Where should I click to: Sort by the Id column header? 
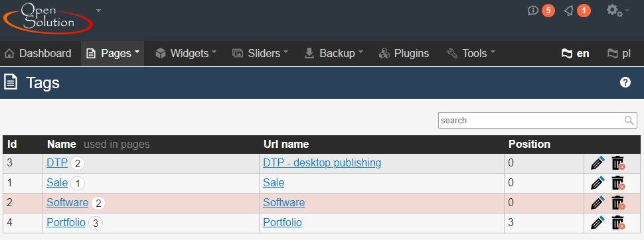pos(13,145)
